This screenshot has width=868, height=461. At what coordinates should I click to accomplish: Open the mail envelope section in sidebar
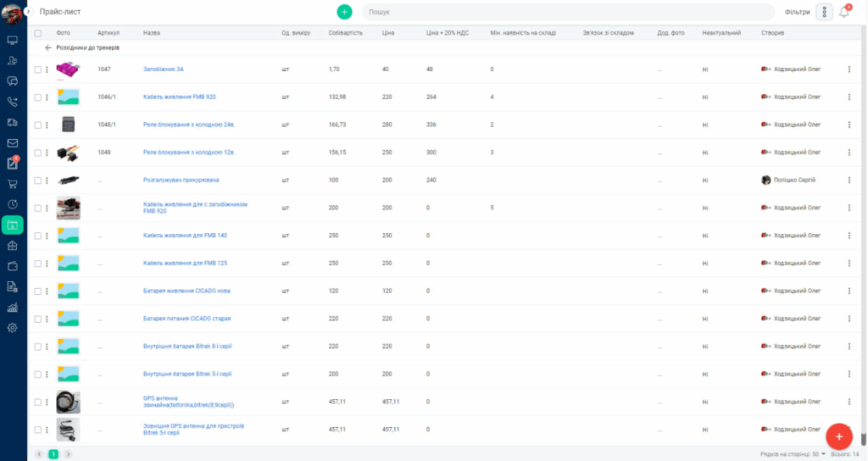(x=13, y=143)
